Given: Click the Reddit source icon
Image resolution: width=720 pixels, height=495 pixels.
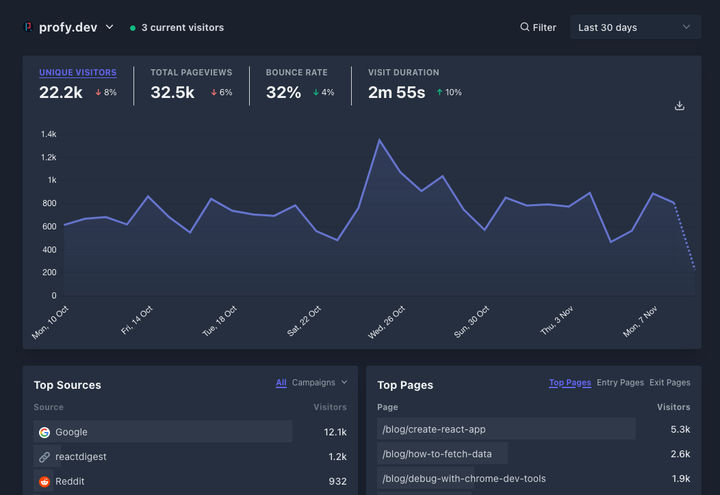Looking at the screenshot, I should pos(44,482).
